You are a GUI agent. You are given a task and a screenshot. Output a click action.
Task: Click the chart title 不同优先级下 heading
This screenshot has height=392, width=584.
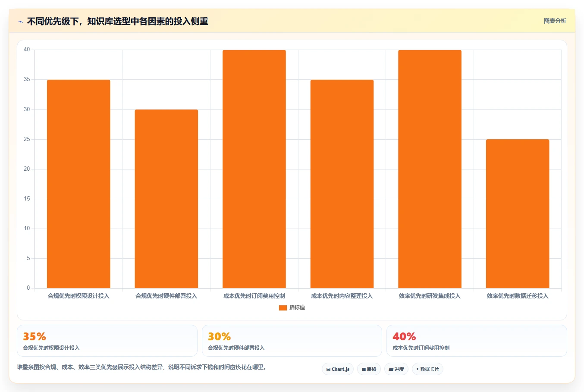tap(117, 21)
